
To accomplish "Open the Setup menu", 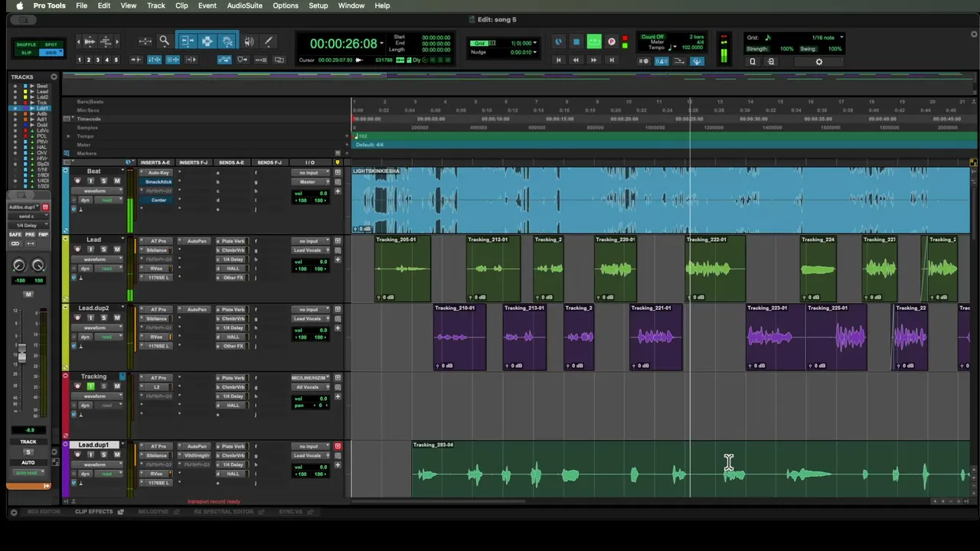I will click(318, 5).
